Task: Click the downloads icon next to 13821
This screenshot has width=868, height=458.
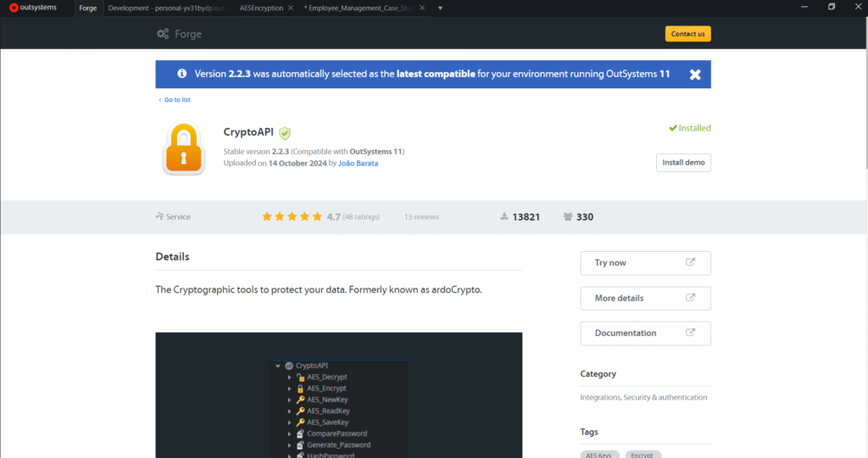Action: coord(504,216)
